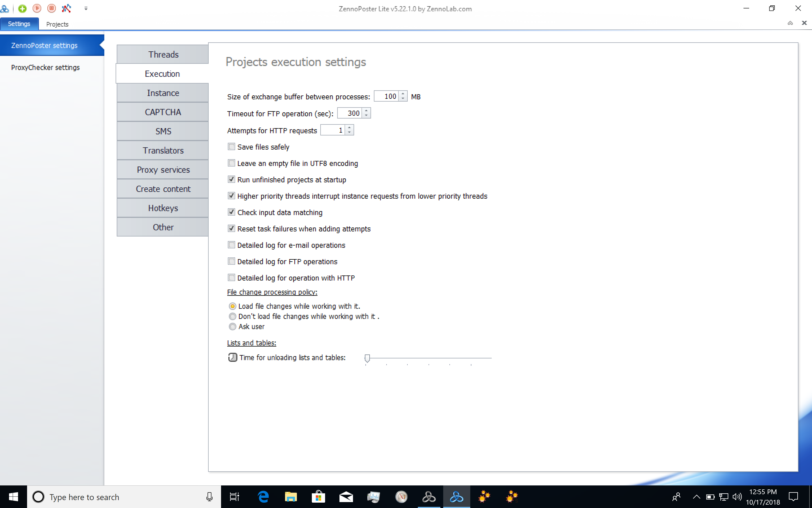The height and width of the screenshot is (508, 812).
Task: Enable Save files safely checkbox
Action: click(231, 146)
